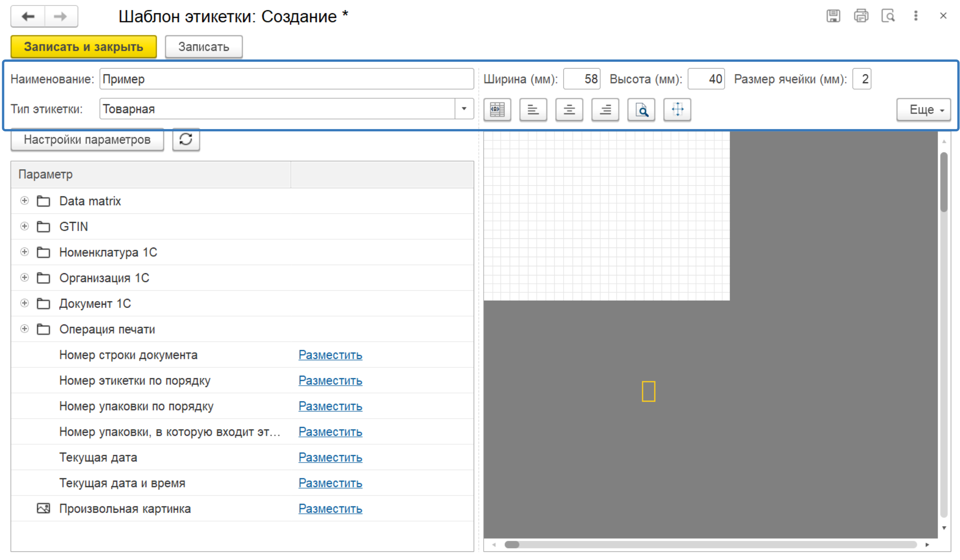Expand the Организация 1С node
This screenshot has width=960, height=560.
pos(25,278)
